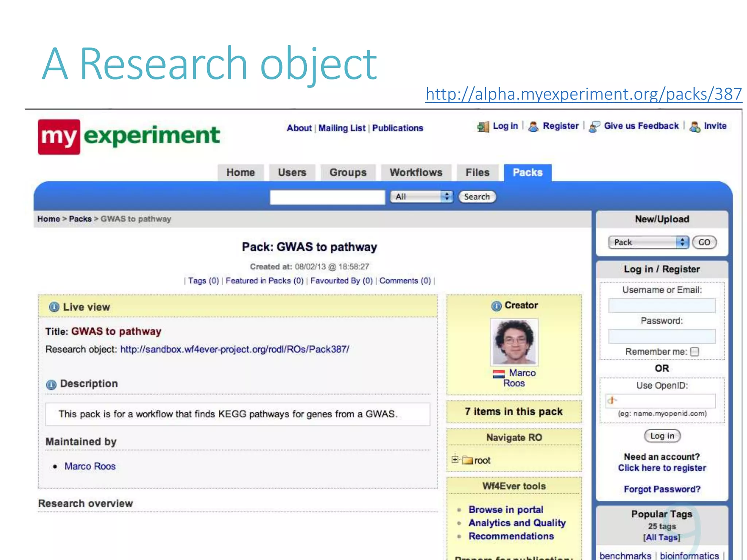The height and width of the screenshot is (560, 747).
Task: Click the Log in door icon
Action: point(483,127)
